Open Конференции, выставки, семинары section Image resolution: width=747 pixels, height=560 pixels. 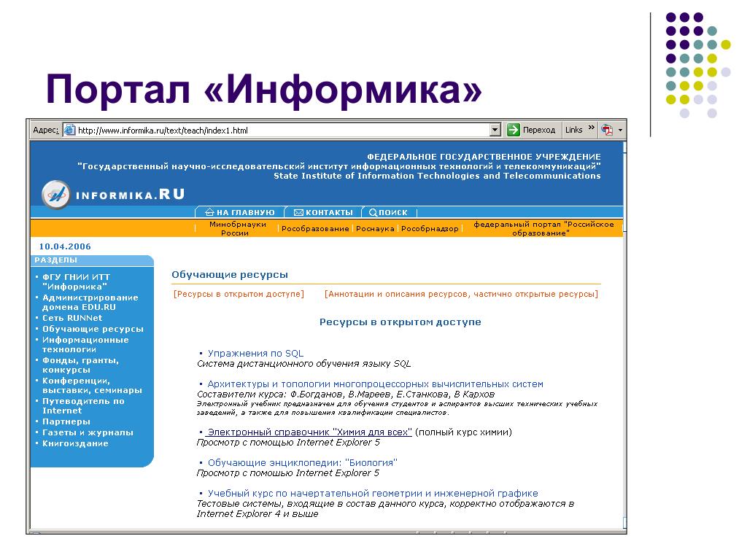(x=92, y=386)
